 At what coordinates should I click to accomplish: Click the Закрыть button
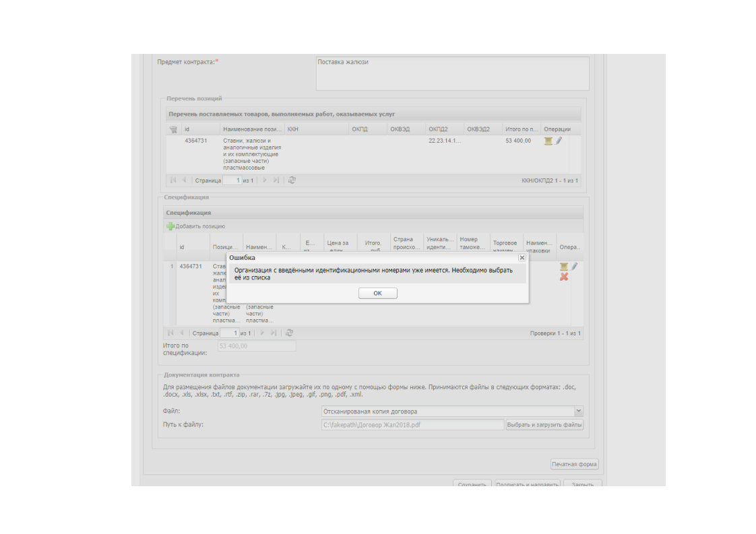click(x=582, y=483)
